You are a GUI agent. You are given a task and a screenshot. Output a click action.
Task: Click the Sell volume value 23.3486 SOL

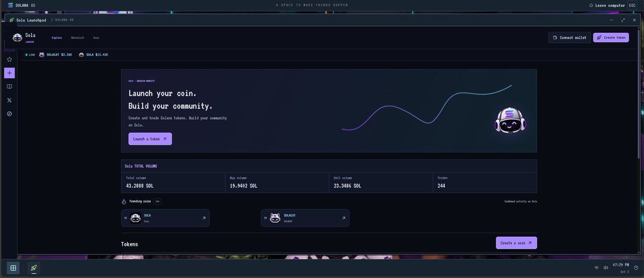click(x=348, y=186)
